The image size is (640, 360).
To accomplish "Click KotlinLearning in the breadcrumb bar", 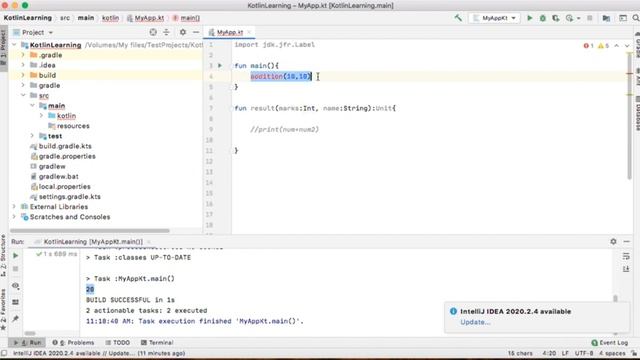I will point(28,18).
